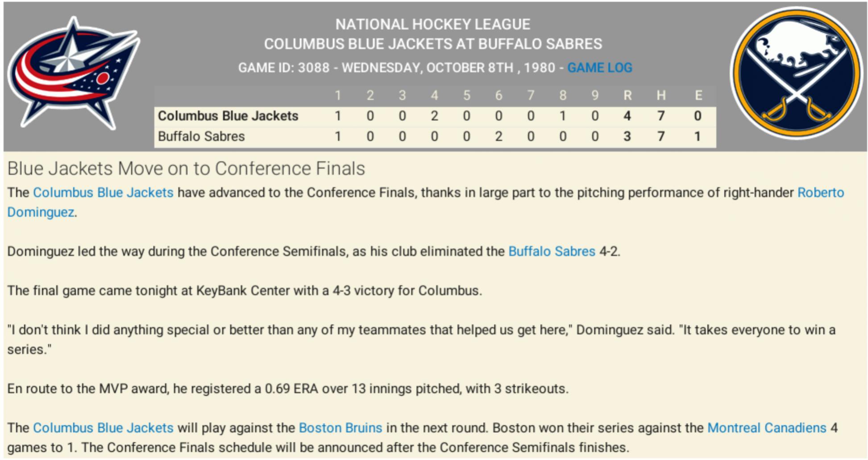Click Buffalo's errors value of 1
The image size is (868, 460).
point(698,137)
